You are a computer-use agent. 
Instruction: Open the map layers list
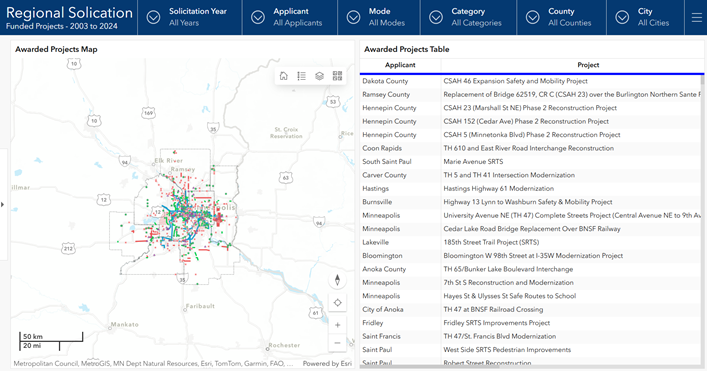319,76
